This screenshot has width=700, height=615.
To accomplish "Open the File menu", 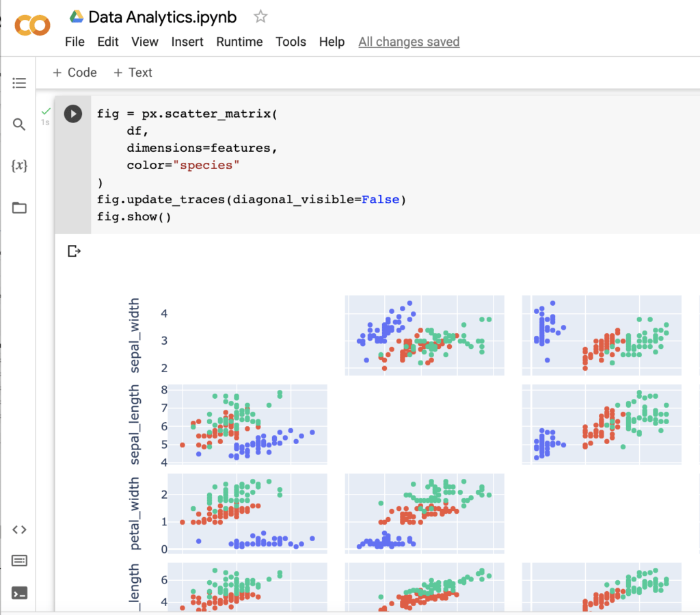I will 75,42.
